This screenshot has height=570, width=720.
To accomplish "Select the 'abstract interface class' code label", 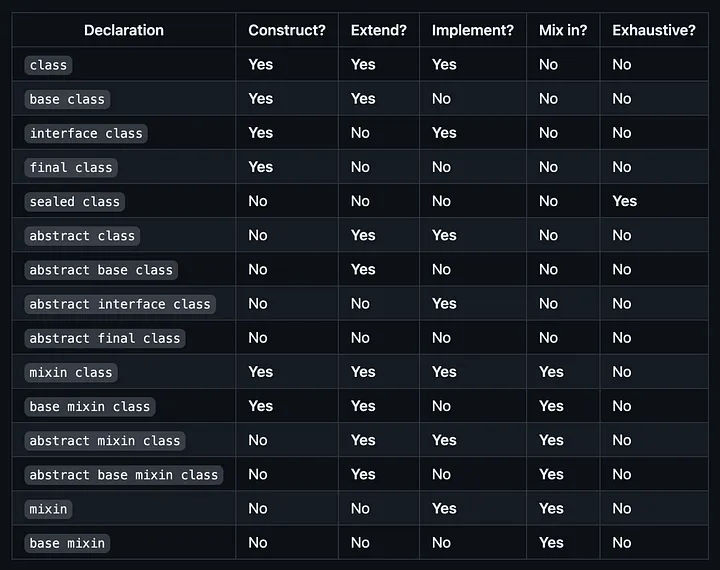I will point(120,304).
